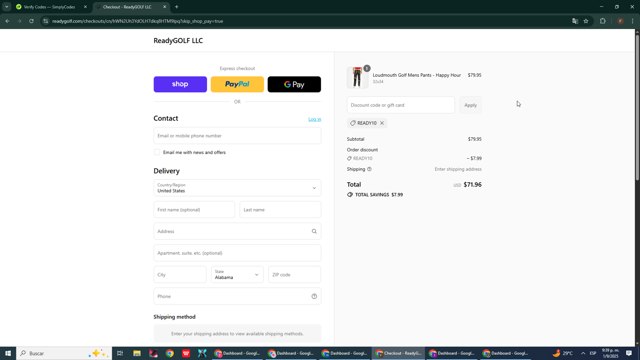This screenshot has height=360, width=640.
Task: Focus the discount code or gift card field
Action: click(x=400, y=105)
